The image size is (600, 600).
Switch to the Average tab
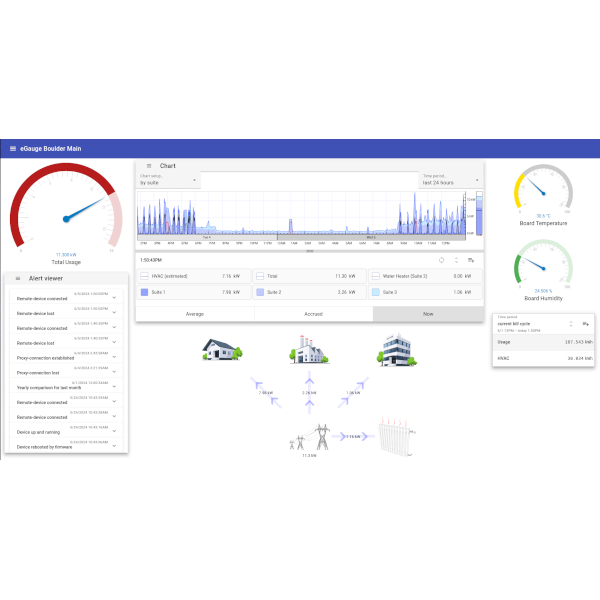[195, 314]
